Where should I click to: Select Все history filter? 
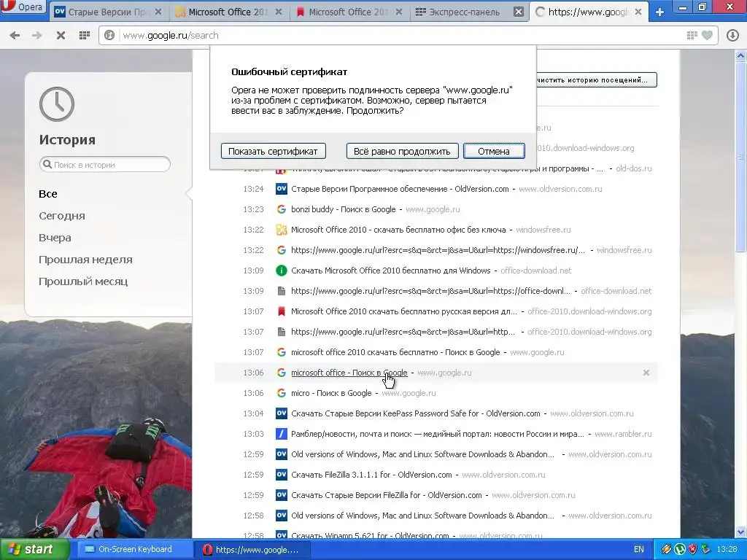(x=48, y=194)
